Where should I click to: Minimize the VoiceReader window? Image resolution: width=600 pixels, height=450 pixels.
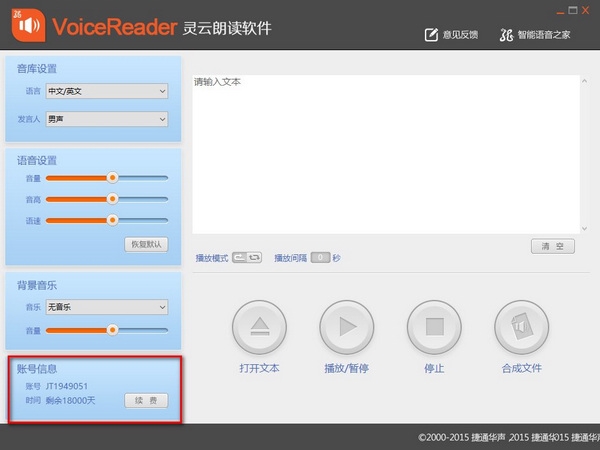(x=561, y=11)
